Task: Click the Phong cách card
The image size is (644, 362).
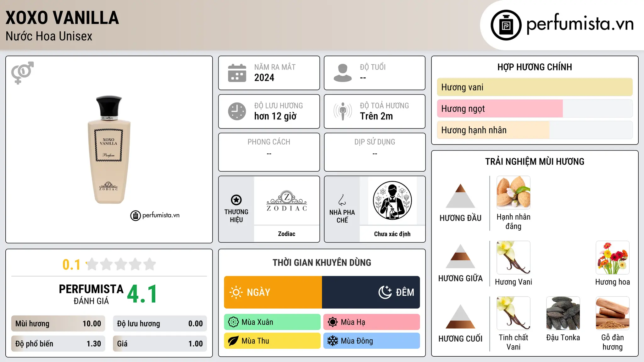Action: (x=269, y=152)
